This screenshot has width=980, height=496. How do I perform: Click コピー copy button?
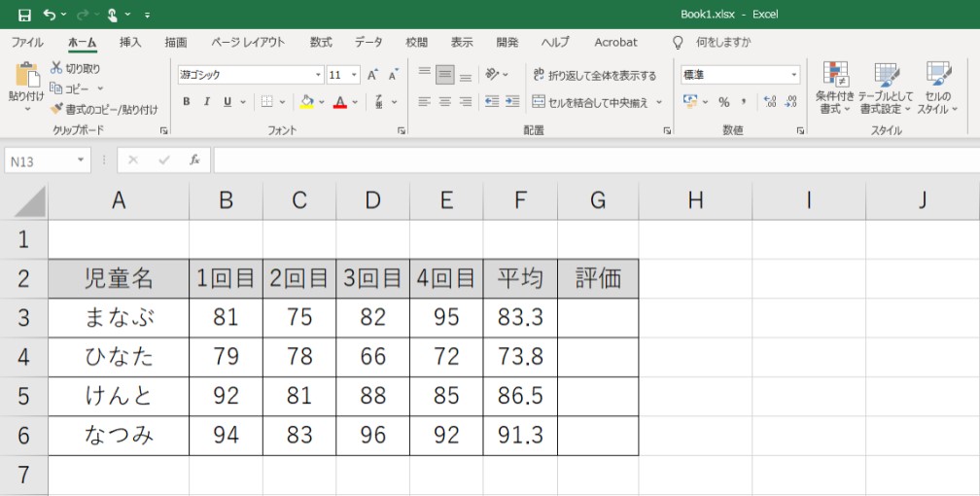(x=70, y=89)
